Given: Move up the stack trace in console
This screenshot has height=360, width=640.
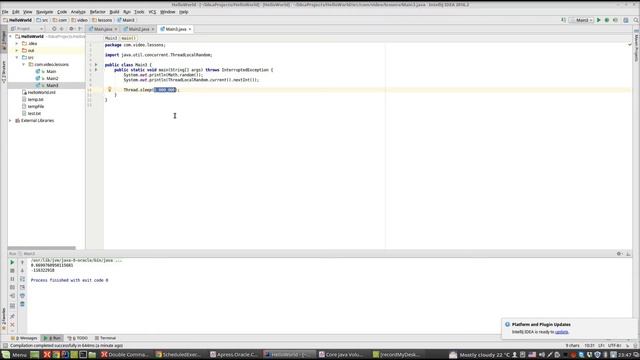Looking at the screenshot, I should pyautogui.click(x=22, y=262).
